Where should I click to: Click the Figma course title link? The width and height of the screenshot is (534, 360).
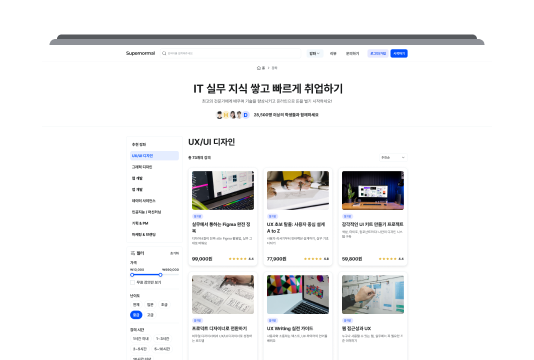point(221,228)
